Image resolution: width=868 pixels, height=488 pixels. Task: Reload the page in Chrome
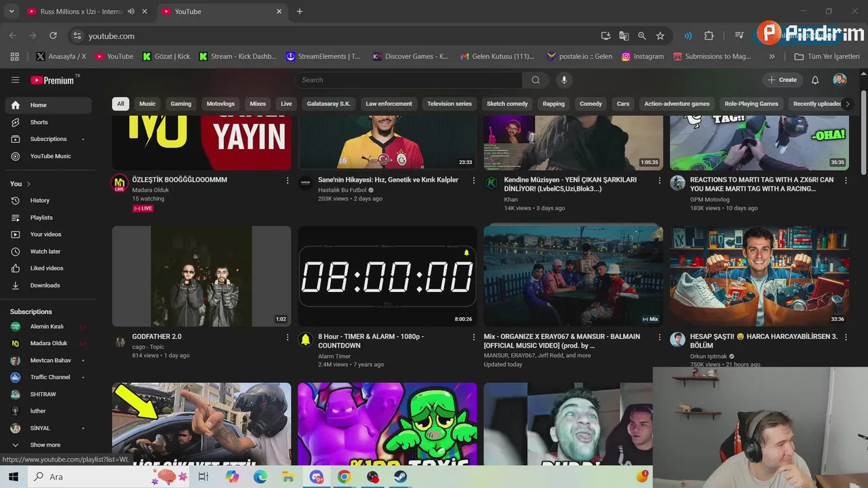(53, 35)
